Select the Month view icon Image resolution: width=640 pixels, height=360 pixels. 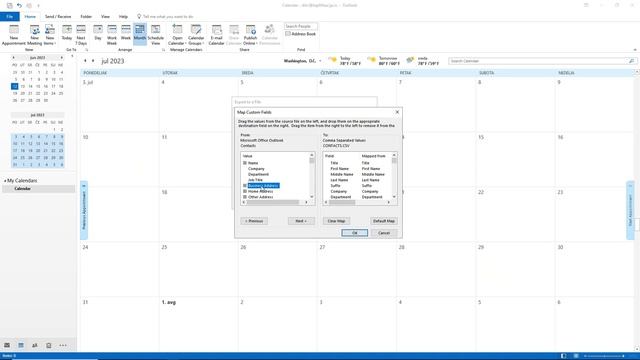tap(140, 34)
